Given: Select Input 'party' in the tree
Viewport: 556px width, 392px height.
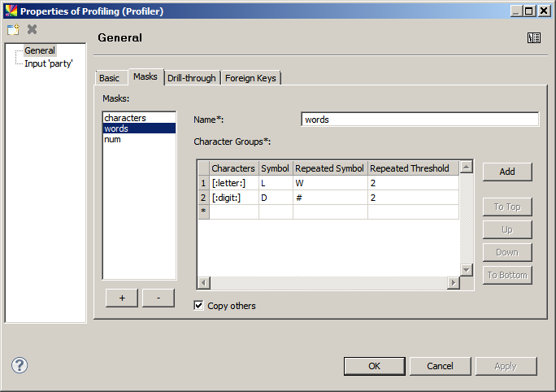Looking at the screenshot, I should point(49,63).
